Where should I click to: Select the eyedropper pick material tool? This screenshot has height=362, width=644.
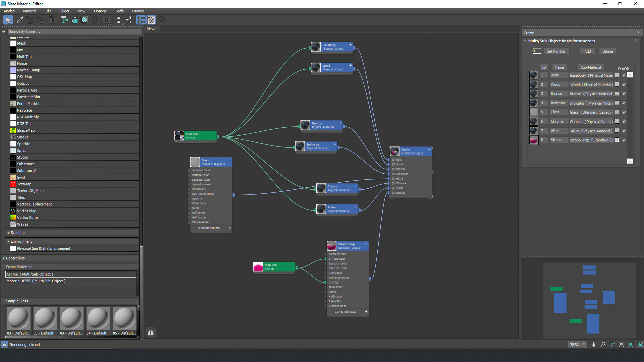coord(20,20)
